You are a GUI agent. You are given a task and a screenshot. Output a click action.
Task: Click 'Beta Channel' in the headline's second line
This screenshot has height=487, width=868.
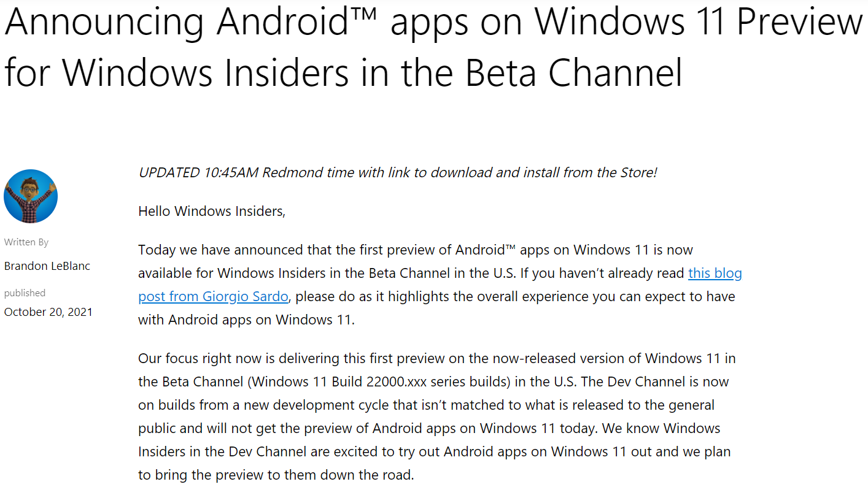[575, 73]
